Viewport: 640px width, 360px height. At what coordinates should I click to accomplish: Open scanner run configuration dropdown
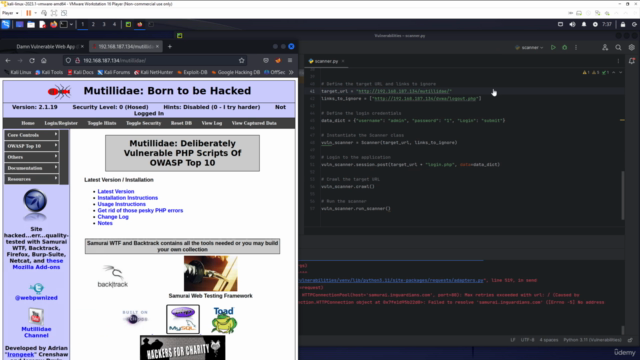(x=529, y=47)
